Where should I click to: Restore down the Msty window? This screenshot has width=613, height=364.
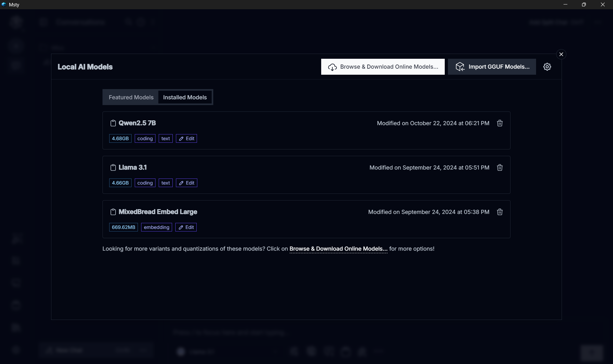(x=584, y=4)
